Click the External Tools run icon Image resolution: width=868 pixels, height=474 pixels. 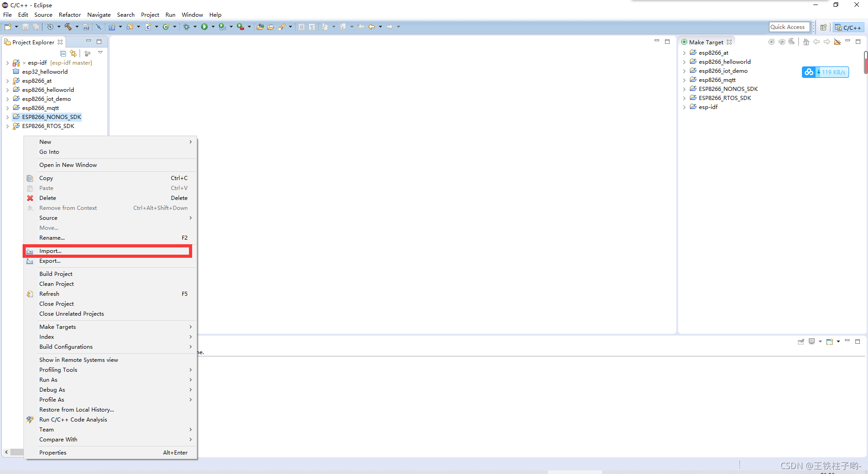tap(241, 27)
